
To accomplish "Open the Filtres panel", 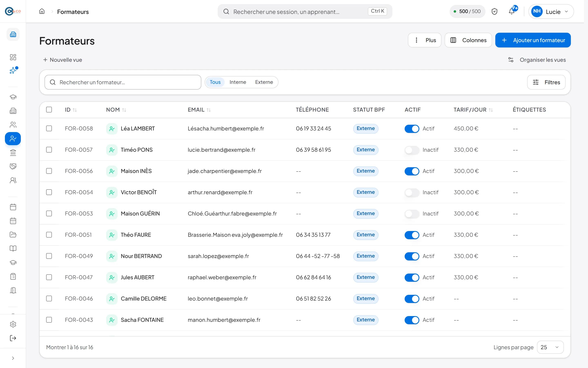I will [x=546, y=82].
